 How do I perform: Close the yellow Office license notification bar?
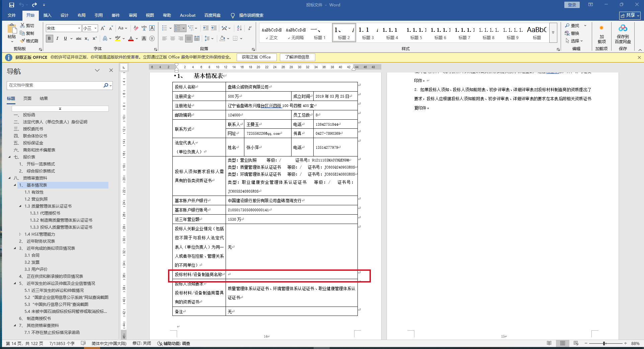click(639, 57)
